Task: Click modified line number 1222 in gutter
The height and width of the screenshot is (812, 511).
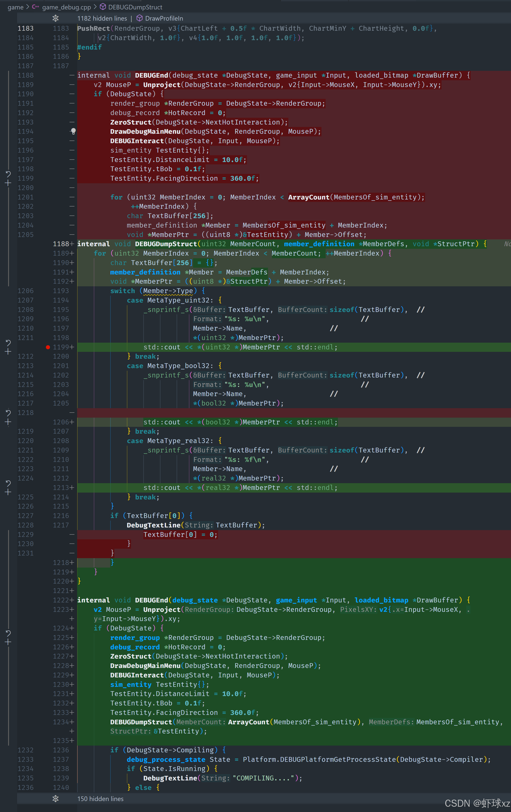Action: [61, 600]
